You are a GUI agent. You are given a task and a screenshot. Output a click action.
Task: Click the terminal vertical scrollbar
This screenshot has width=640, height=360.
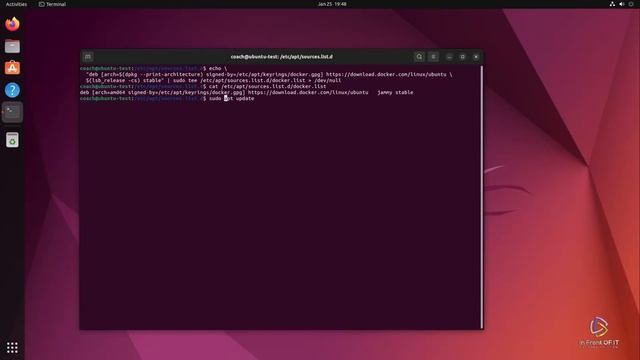(482, 197)
